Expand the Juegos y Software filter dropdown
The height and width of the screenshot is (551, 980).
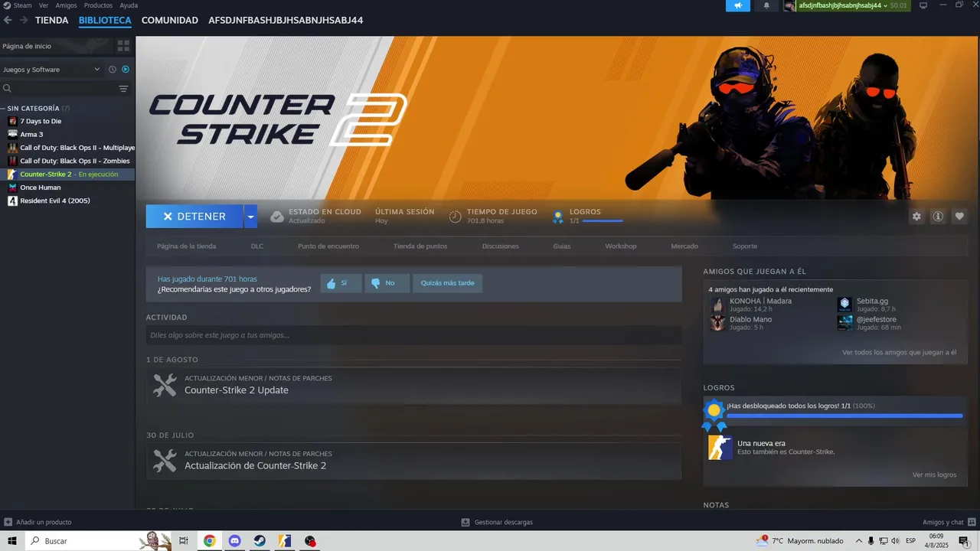click(51, 70)
